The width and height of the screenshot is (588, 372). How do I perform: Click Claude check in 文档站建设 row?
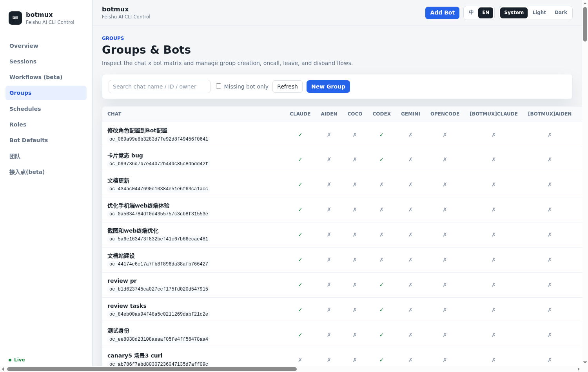coord(300,260)
